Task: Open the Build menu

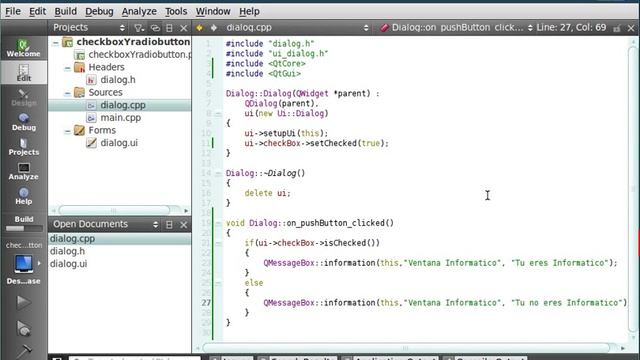Action: tap(65, 11)
